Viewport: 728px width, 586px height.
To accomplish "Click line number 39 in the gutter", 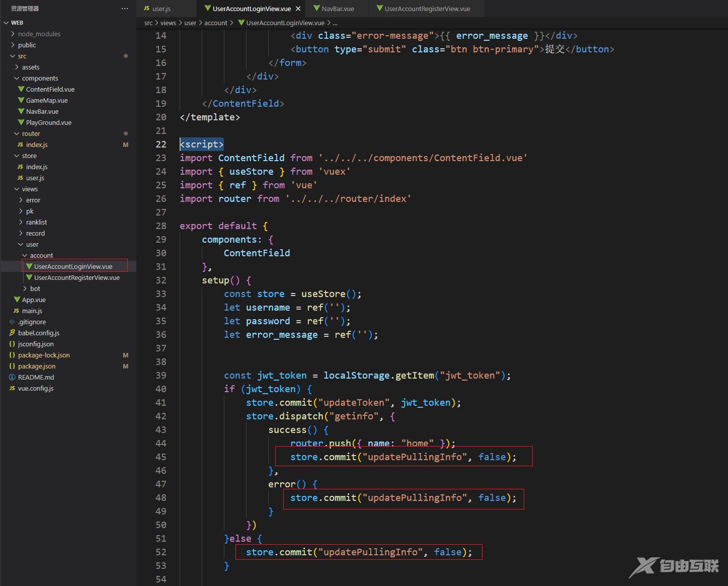I will click(x=161, y=375).
